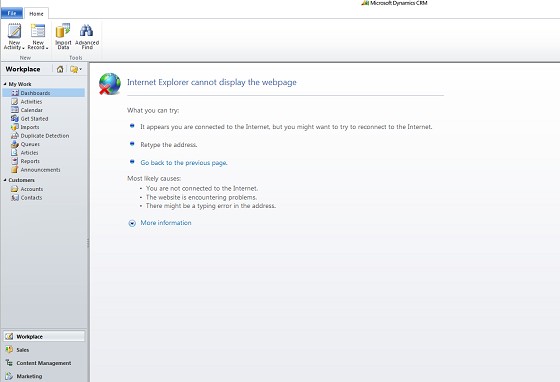Click Go back to the previous page

click(184, 163)
